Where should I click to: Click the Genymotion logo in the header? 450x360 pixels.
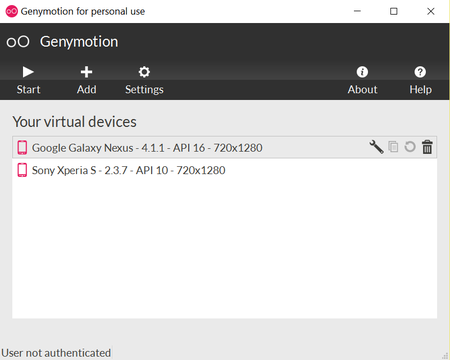click(18, 42)
